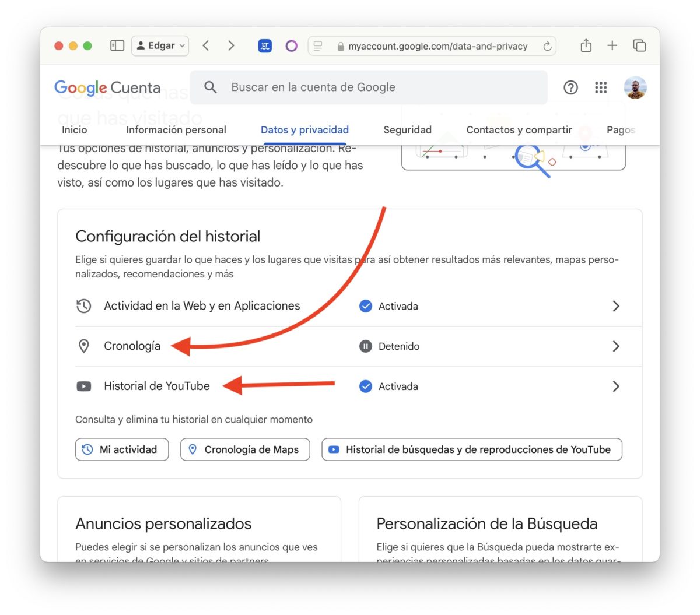Click the history clock icon beside Actividad en la Web

(x=84, y=306)
